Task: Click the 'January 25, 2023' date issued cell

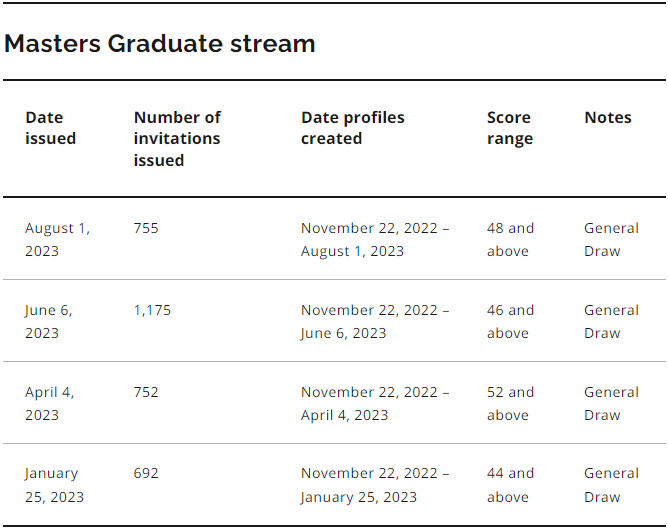Action: 54,485
